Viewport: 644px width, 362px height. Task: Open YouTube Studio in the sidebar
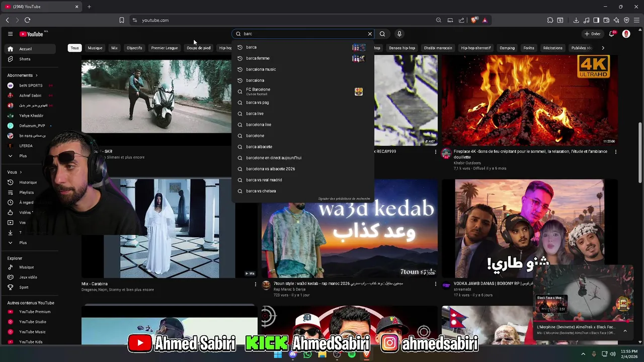pyautogui.click(x=30, y=322)
